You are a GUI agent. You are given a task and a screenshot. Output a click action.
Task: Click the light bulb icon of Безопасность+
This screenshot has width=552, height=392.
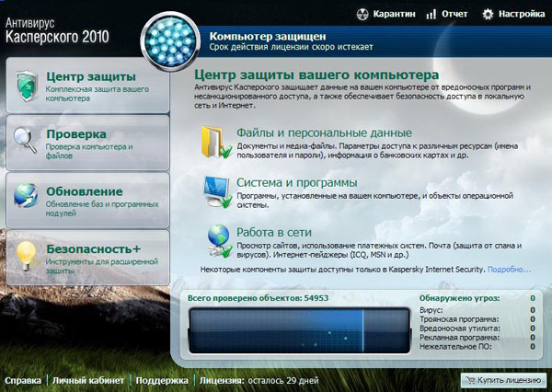(26, 255)
